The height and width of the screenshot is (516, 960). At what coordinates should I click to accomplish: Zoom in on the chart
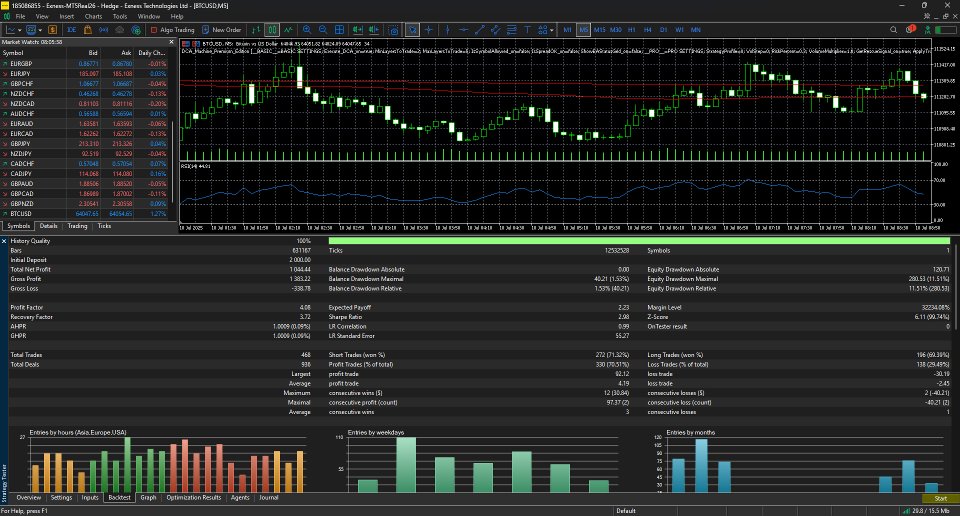tap(307, 29)
